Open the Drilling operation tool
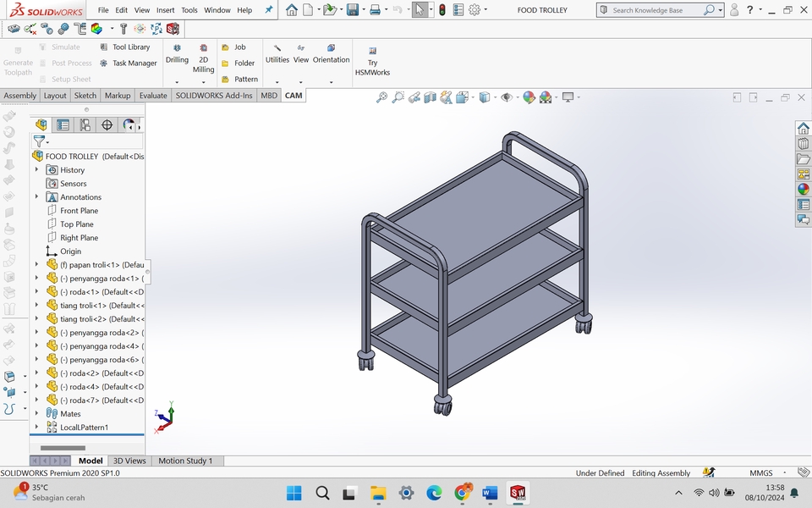Viewport: 812px width, 508px height. pyautogui.click(x=177, y=55)
